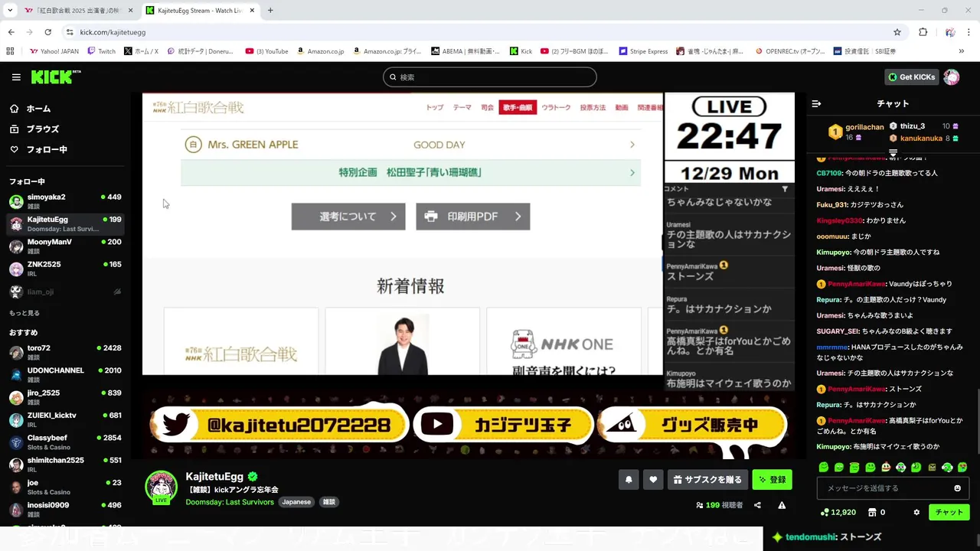Open the Amazon.co.jp bookmark

[x=320, y=51]
